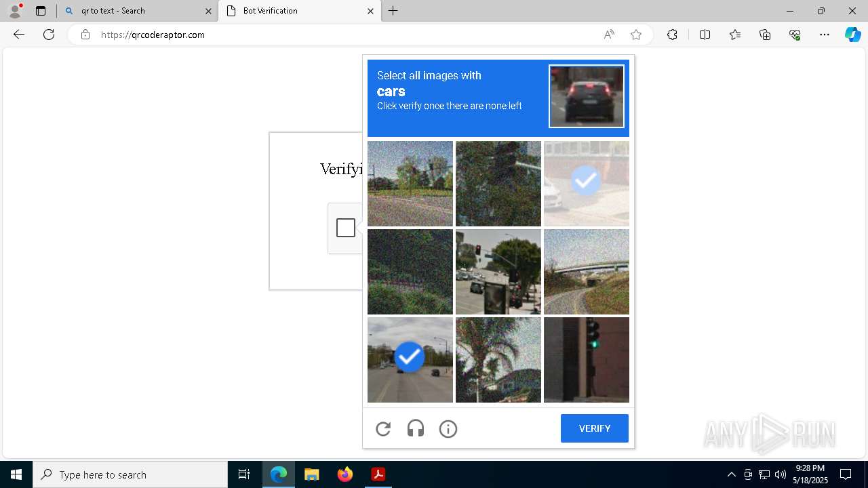Open Edge Settings and more menu
Screen dimensions: 868x488
[x=825, y=35]
